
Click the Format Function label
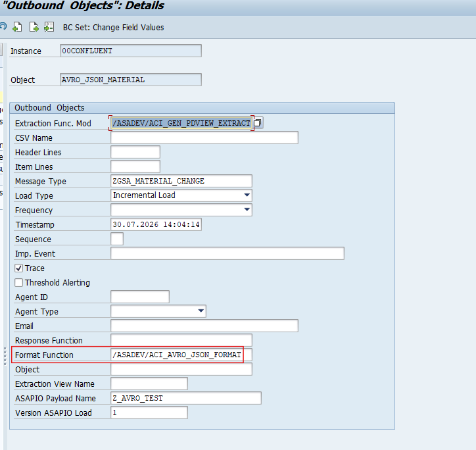[x=44, y=355]
